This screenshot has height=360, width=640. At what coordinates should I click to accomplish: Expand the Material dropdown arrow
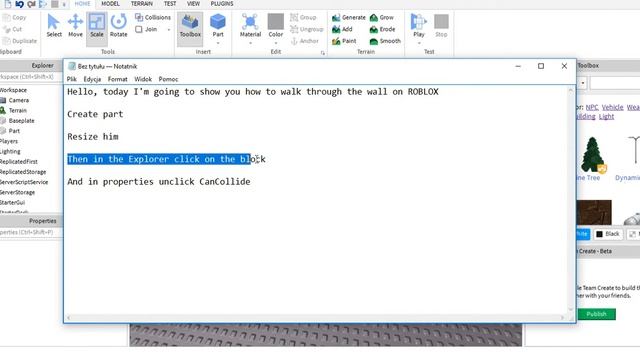point(250,43)
